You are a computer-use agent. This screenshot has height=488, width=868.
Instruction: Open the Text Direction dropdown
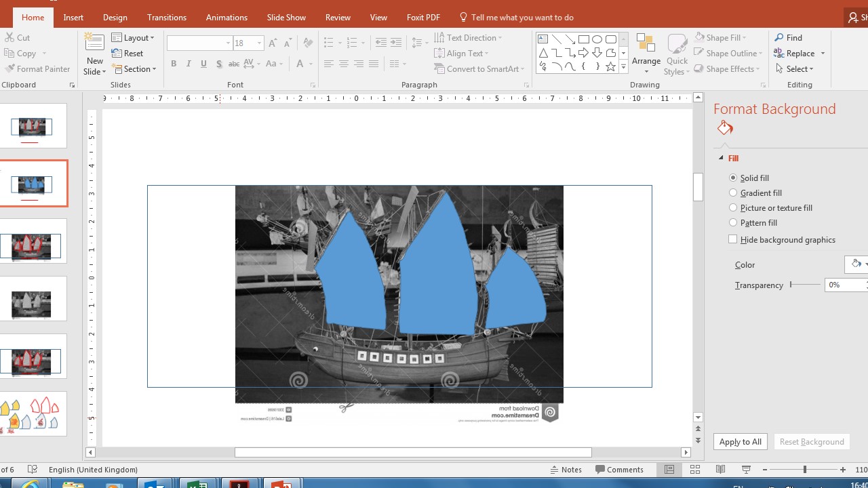pos(469,37)
